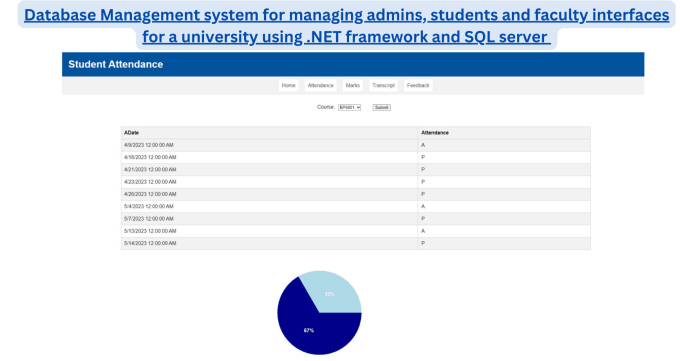Select the 4/9/2023 attendance row date
Image resolution: width=680 pixels, height=361 pixels.
pos(149,145)
